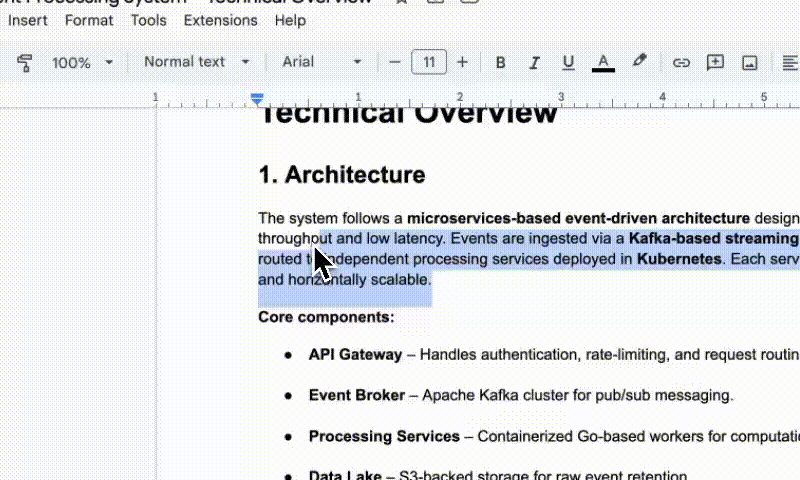Open the Arial font dropdown

[321, 62]
